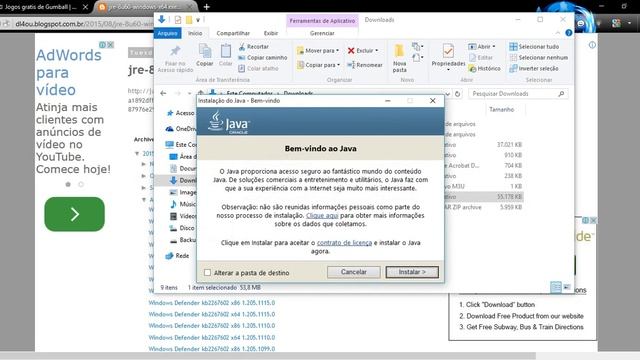The image size is (640, 360).
Task: Enable the Alterar a pasta de destino checkbox
Action: (207, 272)
